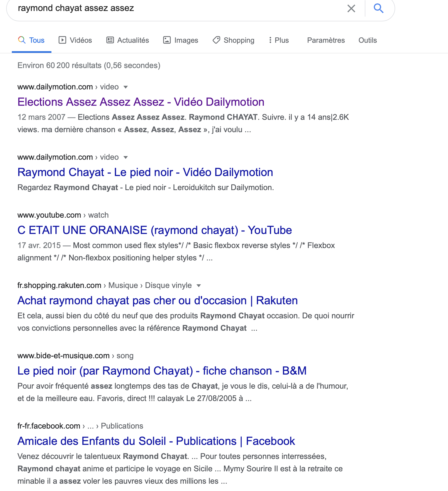
Task: Open C ETAIT UNE ORANAISE YouTube result
Action: click(154, 230)
